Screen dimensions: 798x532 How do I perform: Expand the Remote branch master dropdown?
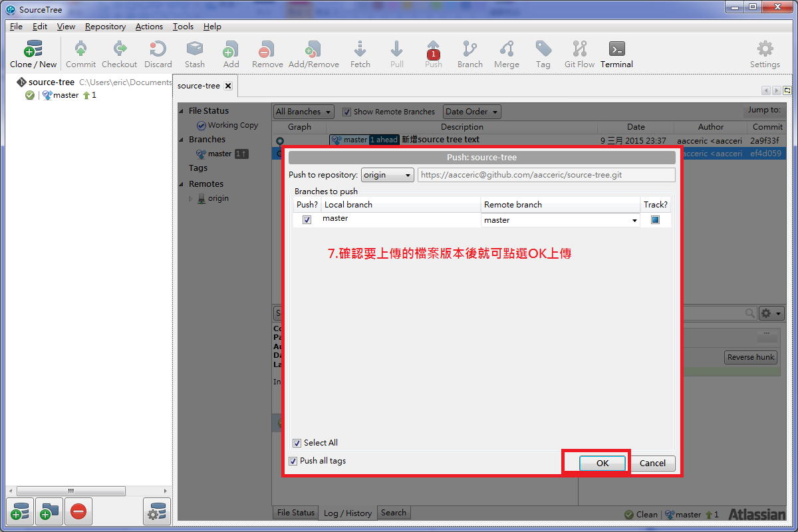coord(560,220)
